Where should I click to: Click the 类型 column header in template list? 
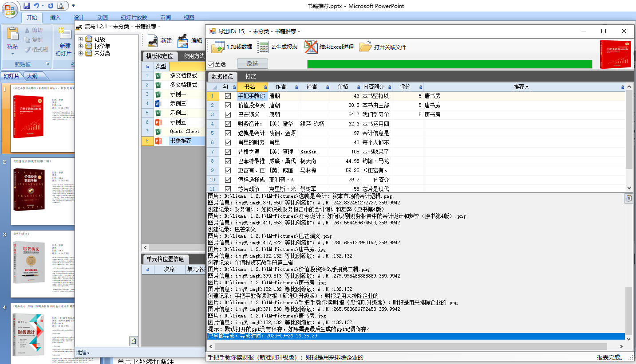tap(161, 66)
